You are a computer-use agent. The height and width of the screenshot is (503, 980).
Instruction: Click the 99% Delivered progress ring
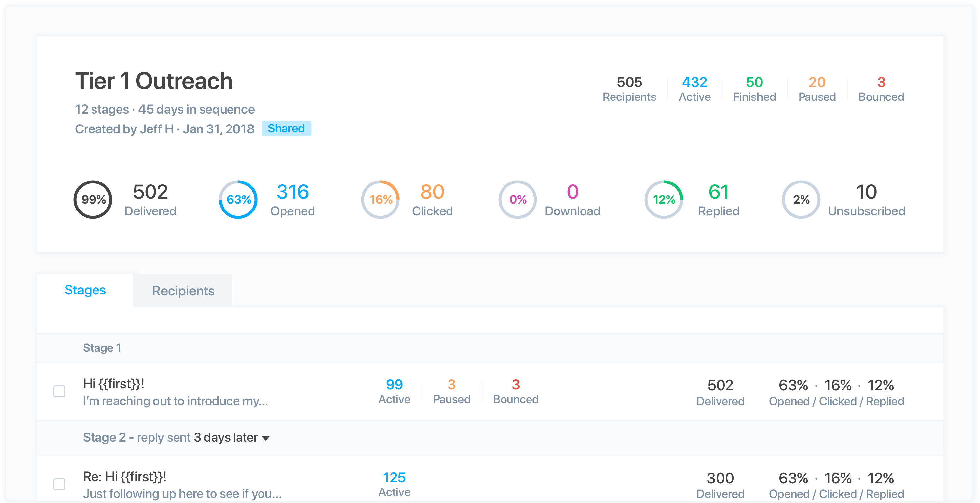[93, 199]
